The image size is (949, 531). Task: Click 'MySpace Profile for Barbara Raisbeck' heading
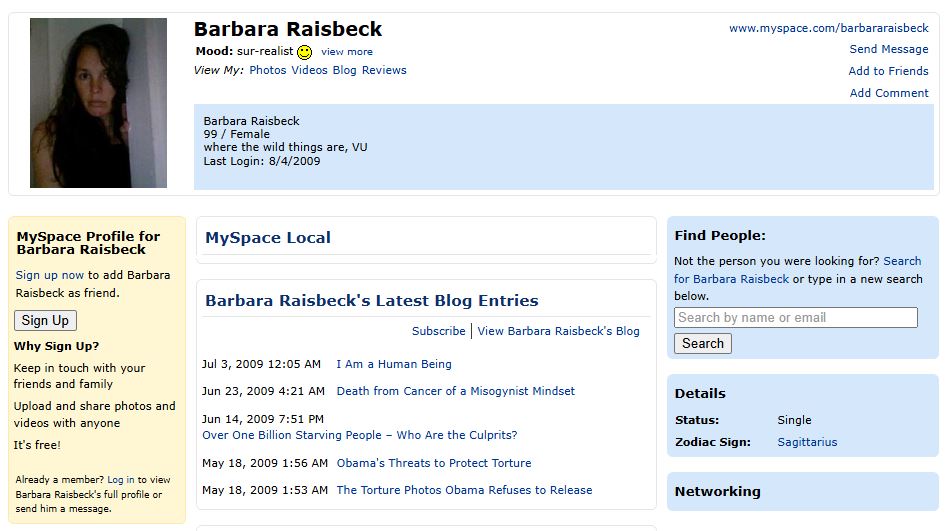click(88, 243)
